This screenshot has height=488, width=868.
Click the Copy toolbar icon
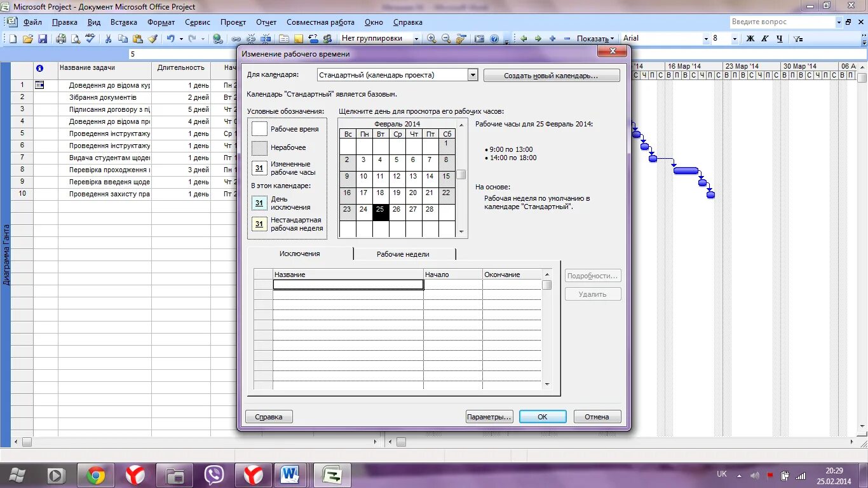coord(123,39)
